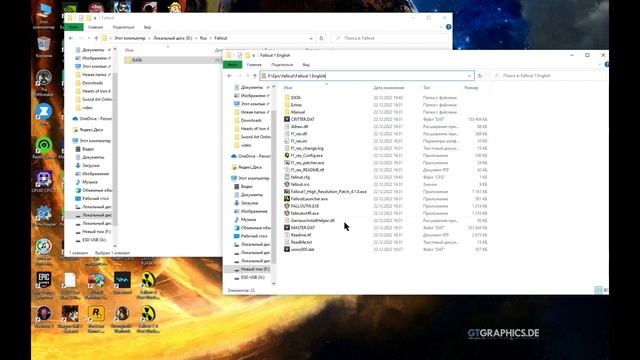
Task: Sort by Дата изменения column header
Action: point(389,88)
